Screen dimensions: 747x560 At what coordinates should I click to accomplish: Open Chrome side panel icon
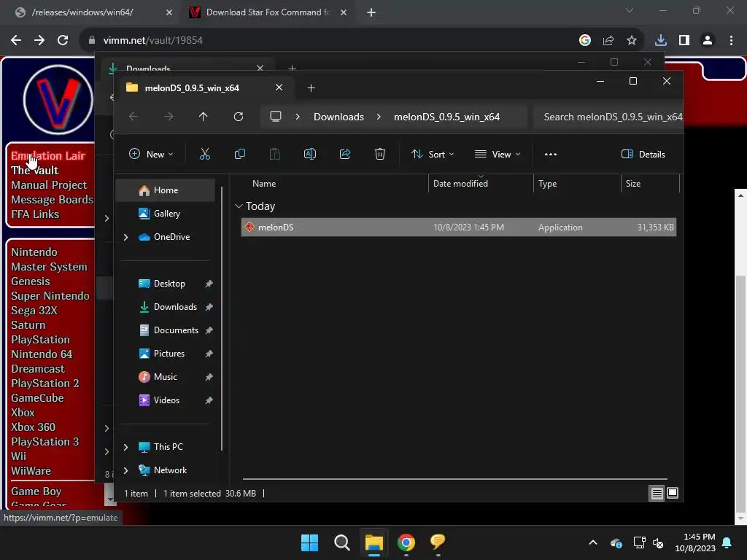(684, 41)
